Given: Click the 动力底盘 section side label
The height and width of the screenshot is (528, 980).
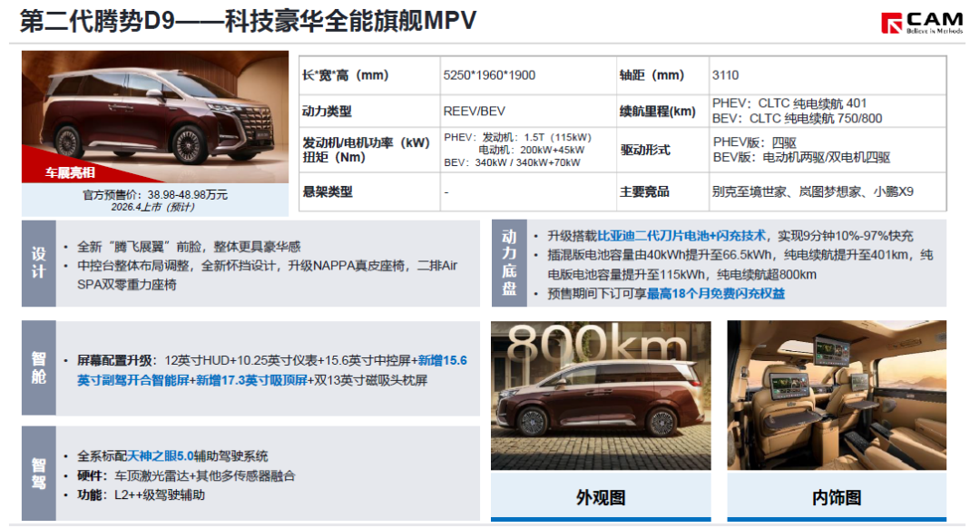Looking at the screenshot, I should pos(509,263).
